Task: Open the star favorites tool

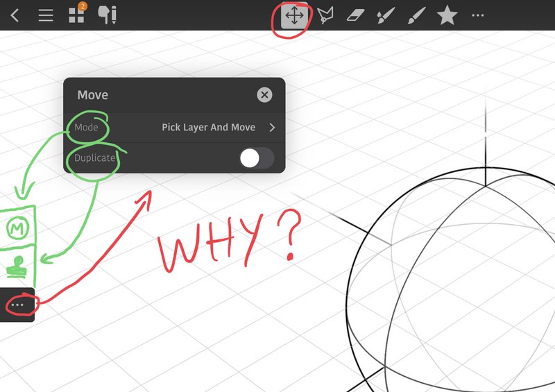Action: tap(447, 15)
